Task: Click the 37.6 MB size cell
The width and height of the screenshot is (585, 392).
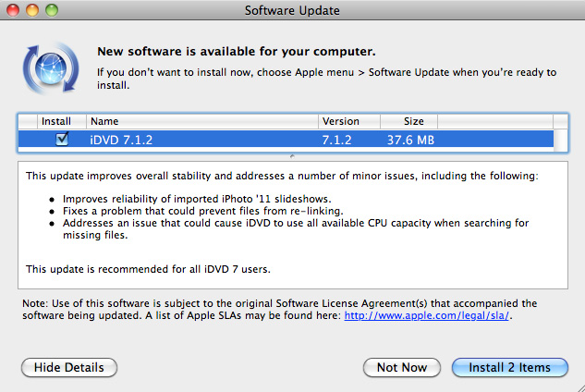Action: (410, 140)
